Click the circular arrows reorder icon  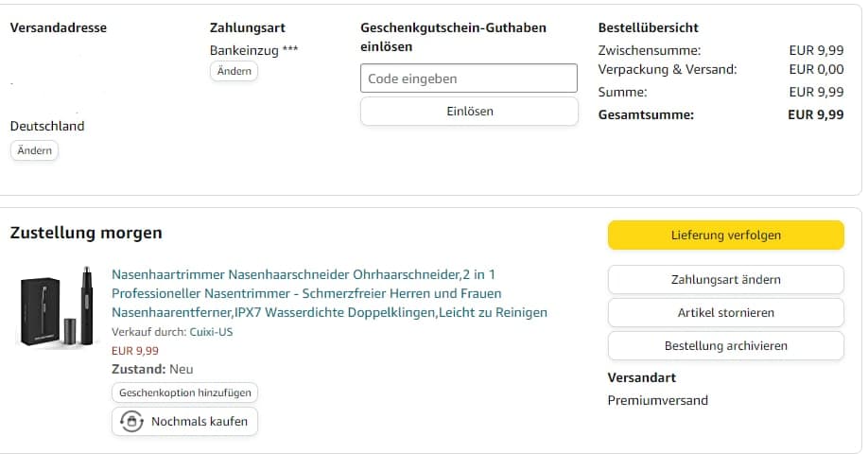tap(131, 421)
